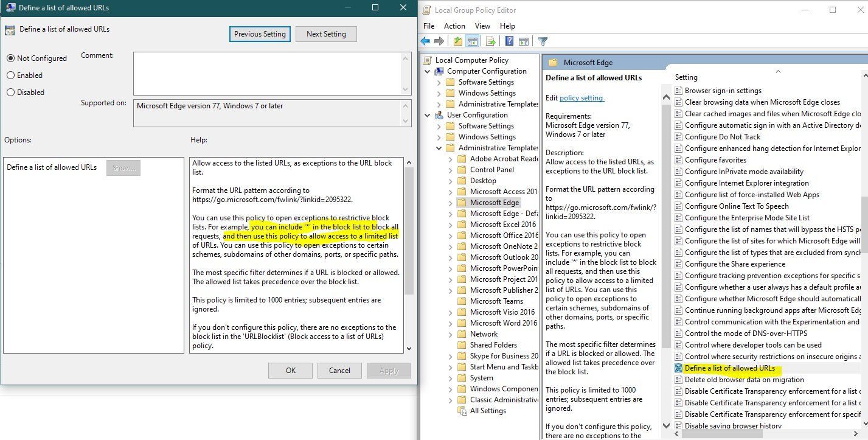The image size is (868, 440).
Task: Select the Enabled radio button
Action: click(10, 75)
